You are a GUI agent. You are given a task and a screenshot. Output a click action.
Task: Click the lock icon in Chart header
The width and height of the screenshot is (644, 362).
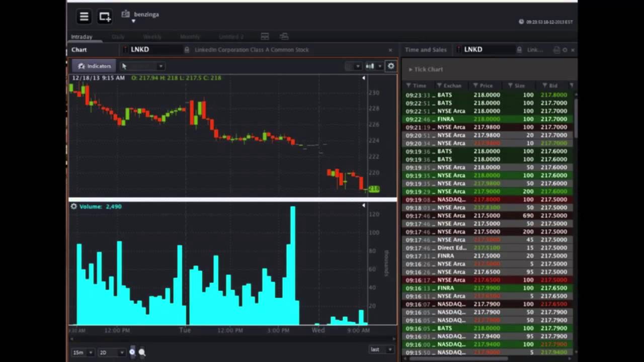[187, 50]
